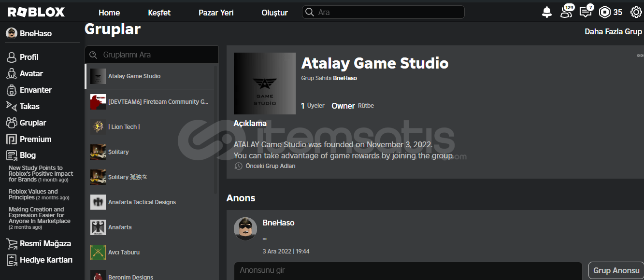The height and width of the screenshot is (280, 644).
Task: Open Takas from the sidebar
Action: (x=29, y=106)
